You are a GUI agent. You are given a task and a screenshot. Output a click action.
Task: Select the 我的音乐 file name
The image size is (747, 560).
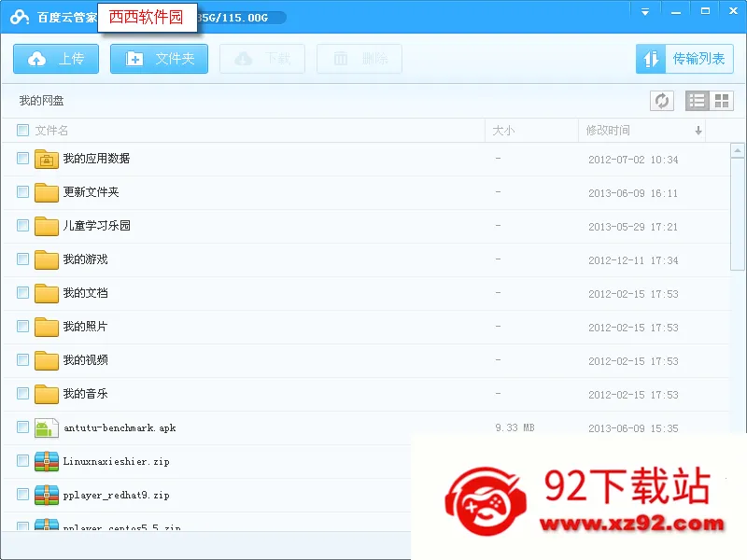tap(85, 393)
